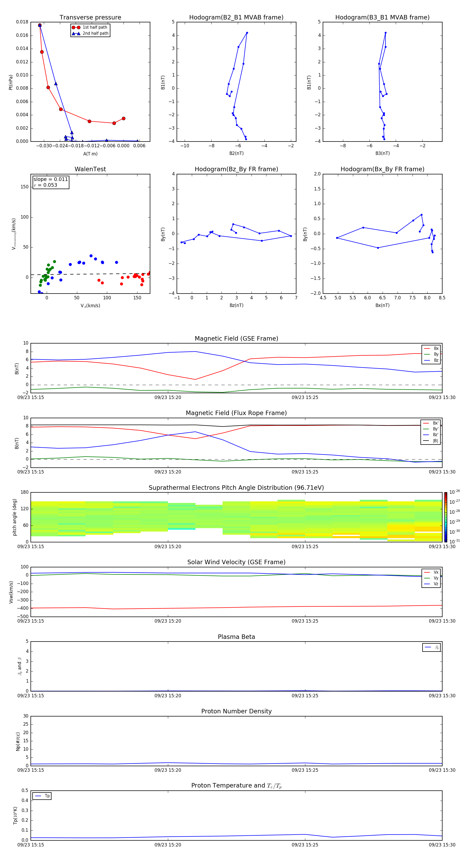Screen dimensions: 473x868
Task: Click the 'Bx' legend entry in GSE magnetic field
Action: coord(431,349)
